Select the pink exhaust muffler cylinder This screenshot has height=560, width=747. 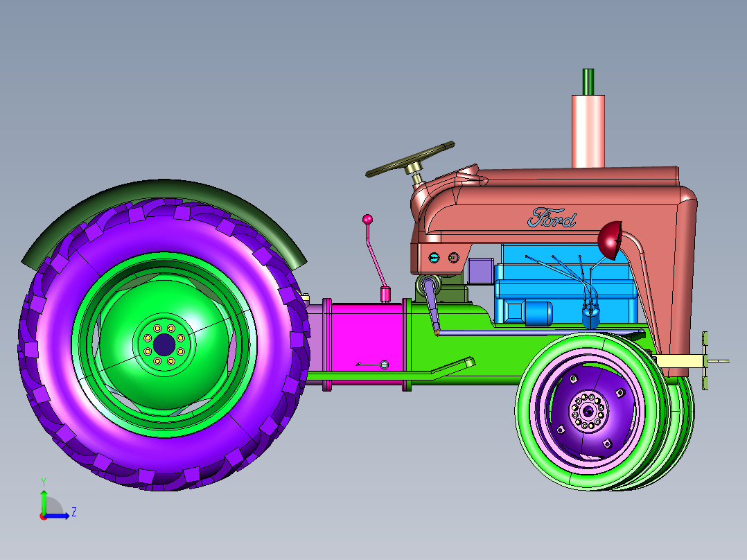(x=588, y=131)
